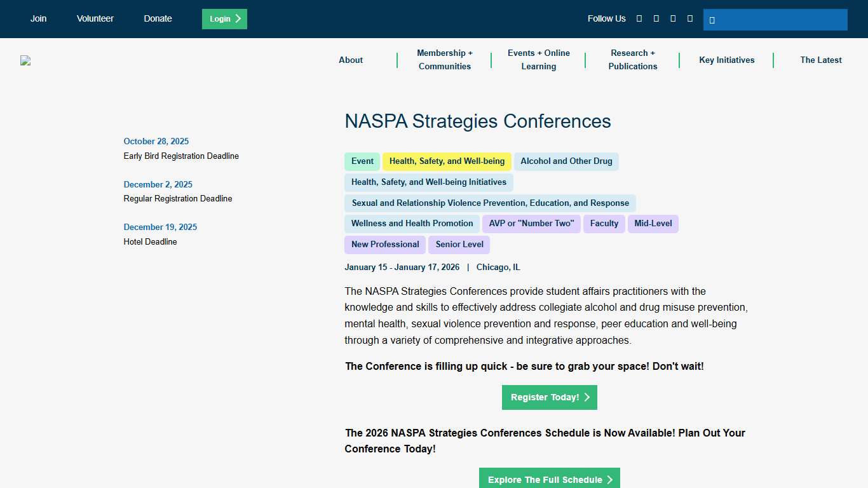Open the Join link in top bar
868x488 pixels.
pyautogui.click(x=39, y=18)
